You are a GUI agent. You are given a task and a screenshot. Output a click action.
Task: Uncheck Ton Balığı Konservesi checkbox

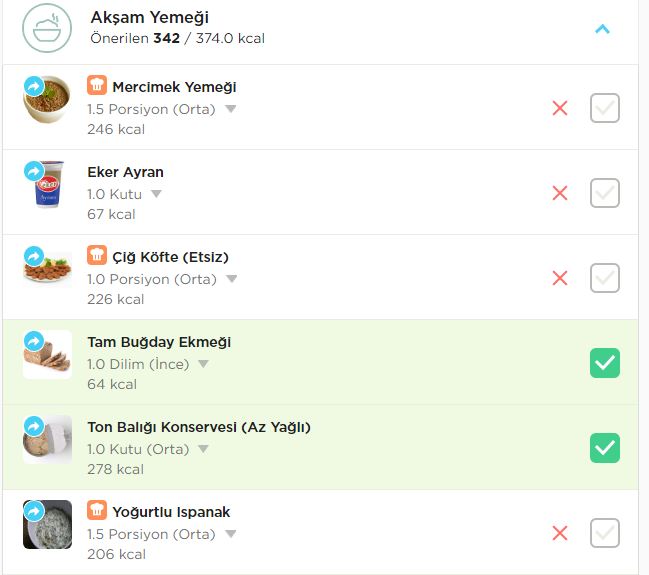pos(605,448)
